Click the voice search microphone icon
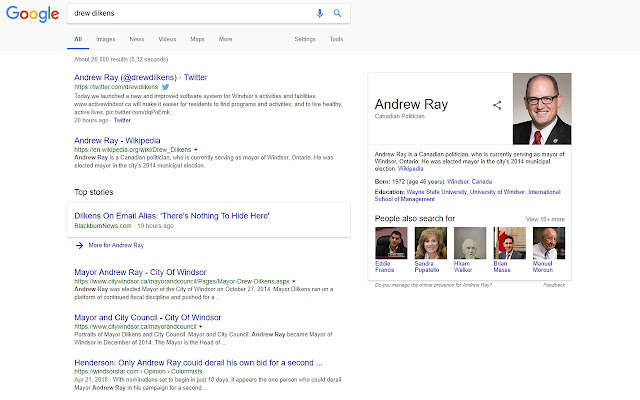The image size is (640, 400). pyautogui.click(x=320, y=13)
